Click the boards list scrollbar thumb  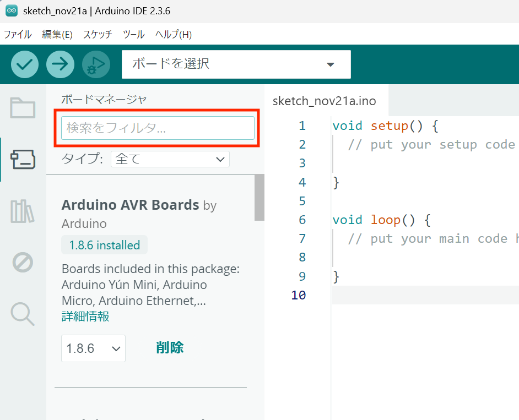click(x=259, y=198)
